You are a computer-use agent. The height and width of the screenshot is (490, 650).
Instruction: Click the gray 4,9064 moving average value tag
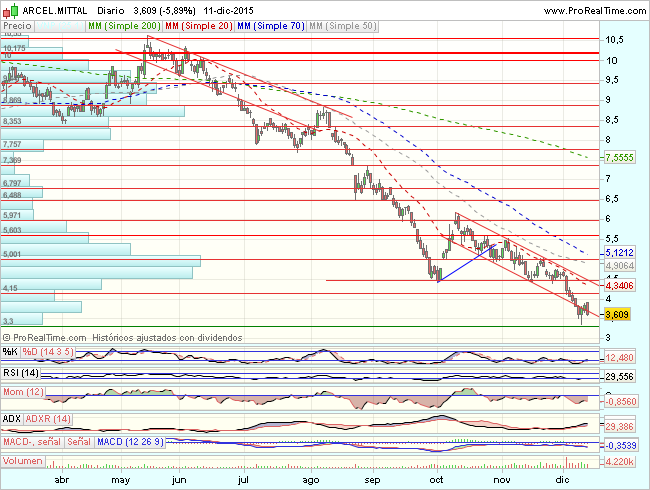(x=619, y=266)
